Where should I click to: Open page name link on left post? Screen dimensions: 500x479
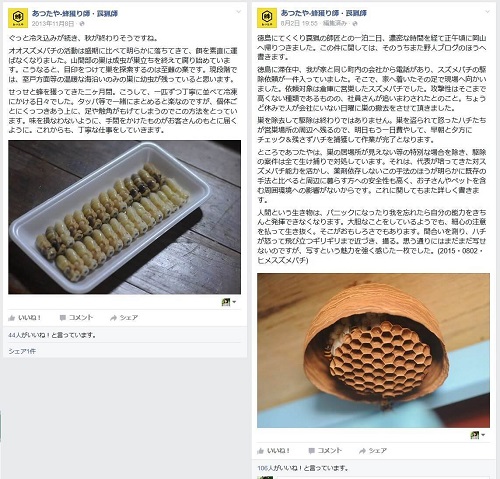[75, 14]
